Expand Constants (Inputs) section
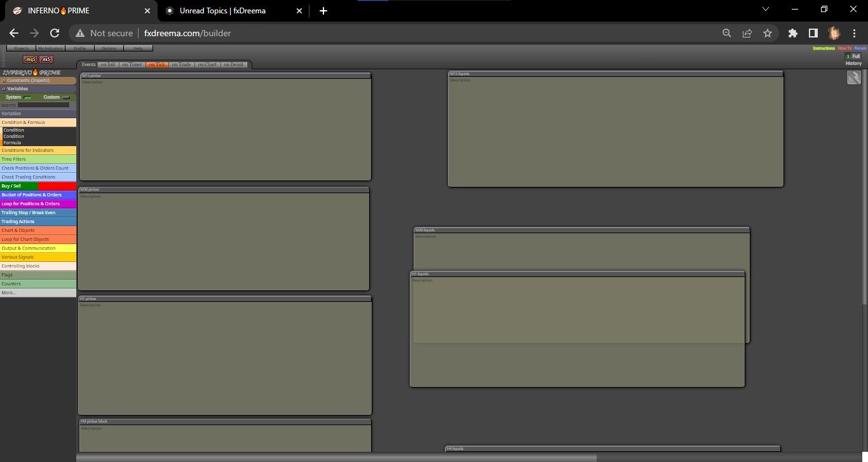Image resolution: width=868 pixels, height=462 pixels. 38,81
